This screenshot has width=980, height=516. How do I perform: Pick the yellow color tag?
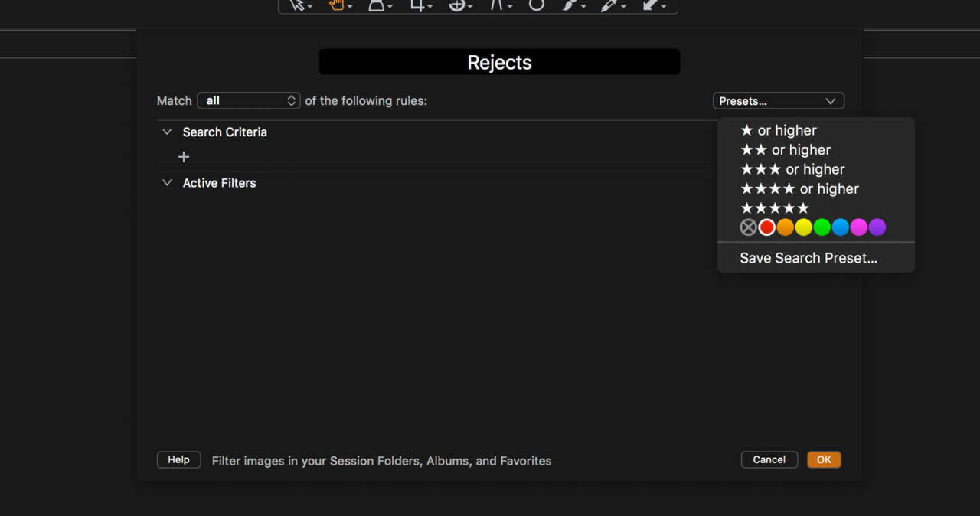tap(803, 227)
